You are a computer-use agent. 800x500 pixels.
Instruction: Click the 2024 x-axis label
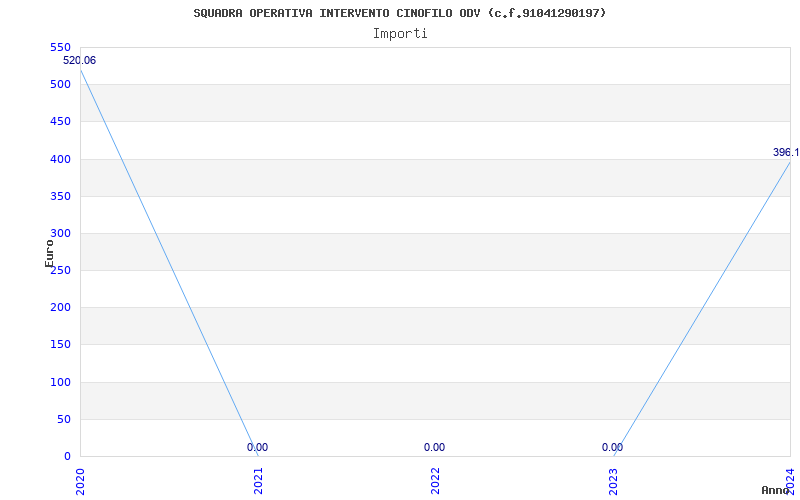[x=790, y=481]
